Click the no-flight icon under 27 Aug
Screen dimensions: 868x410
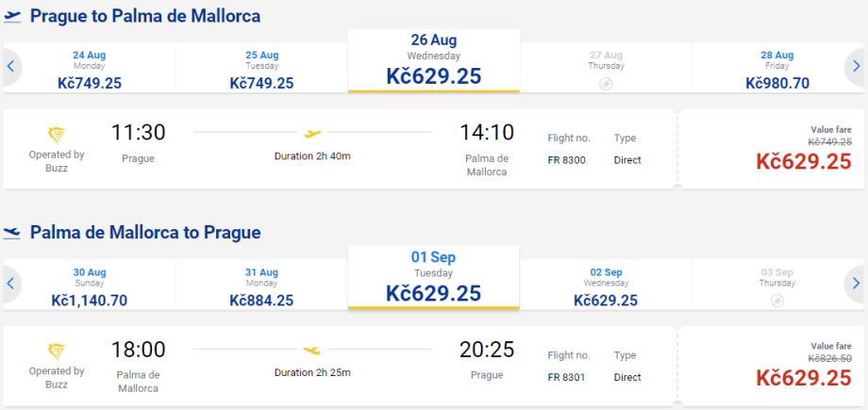pyautogui.click(x=606, y=84)
